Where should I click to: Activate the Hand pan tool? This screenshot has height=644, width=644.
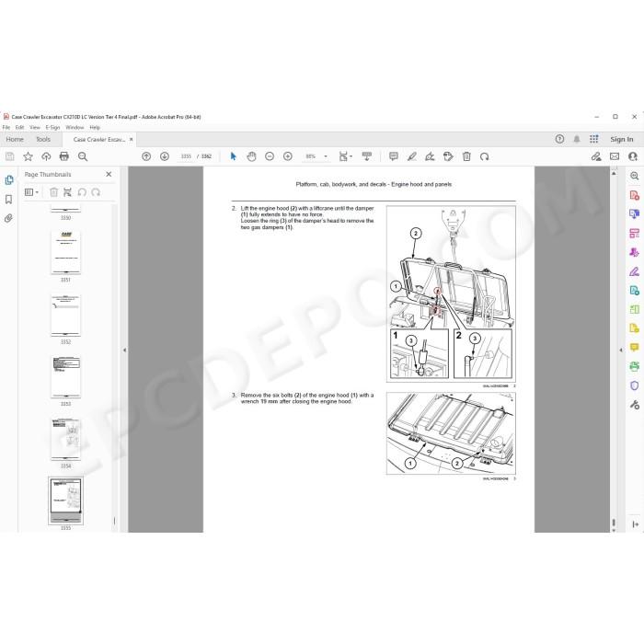(251, 156)
